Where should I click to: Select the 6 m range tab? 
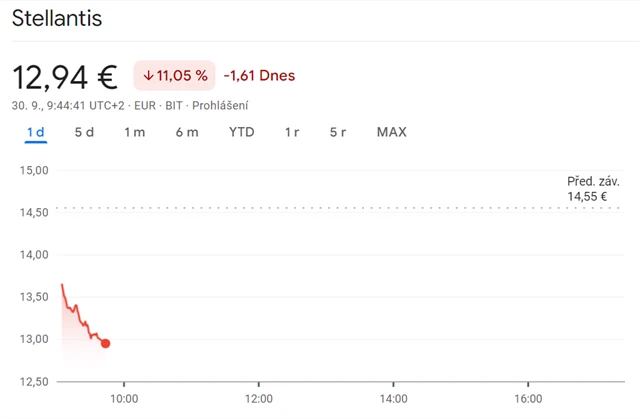187,132
